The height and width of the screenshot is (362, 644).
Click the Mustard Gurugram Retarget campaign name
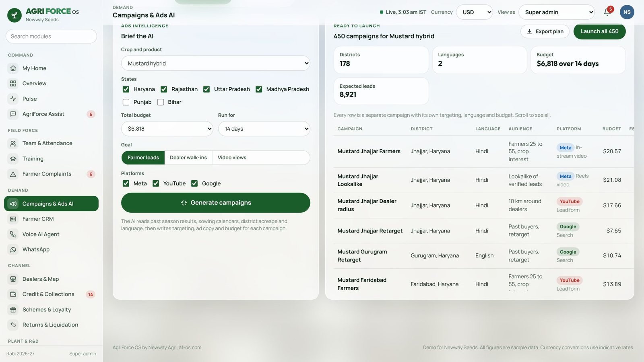pyautogui.click(x=362, y=256)
